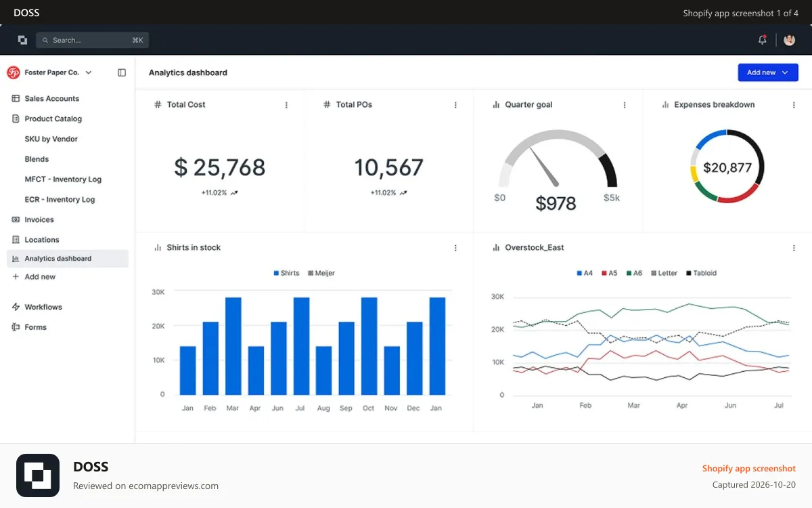Toggle the A5 line in legend

pos(610,273)
